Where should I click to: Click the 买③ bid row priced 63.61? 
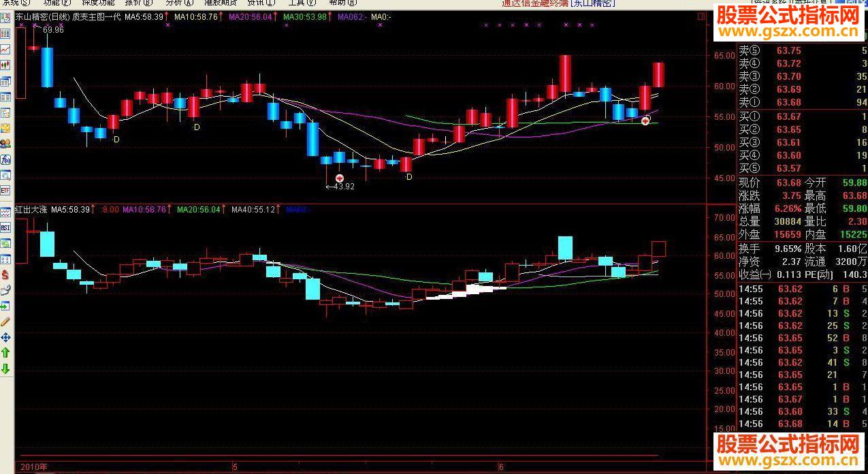[803, 142]
